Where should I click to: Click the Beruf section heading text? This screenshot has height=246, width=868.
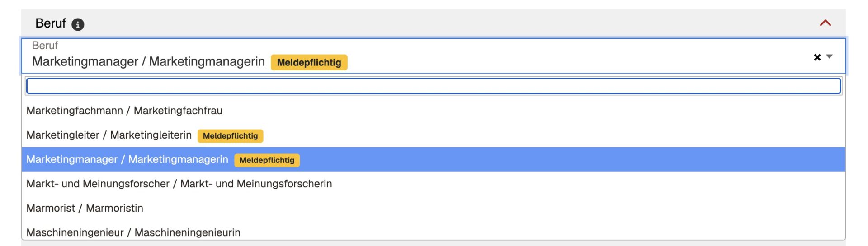click(x=51, y=23)
